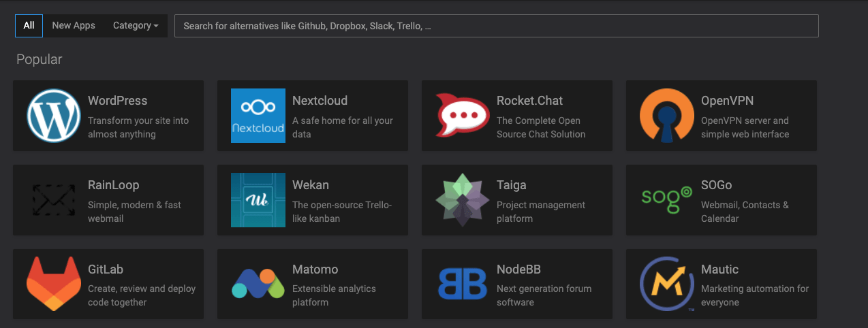Screen dimensions: 868x328
Task: Click 'OpenVPN server and simple web interface' text
Action: click(x=745, y=127)
